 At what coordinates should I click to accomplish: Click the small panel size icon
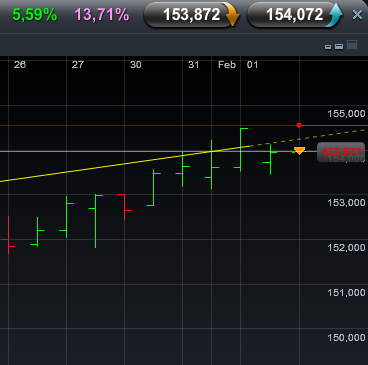click(328, 47)
